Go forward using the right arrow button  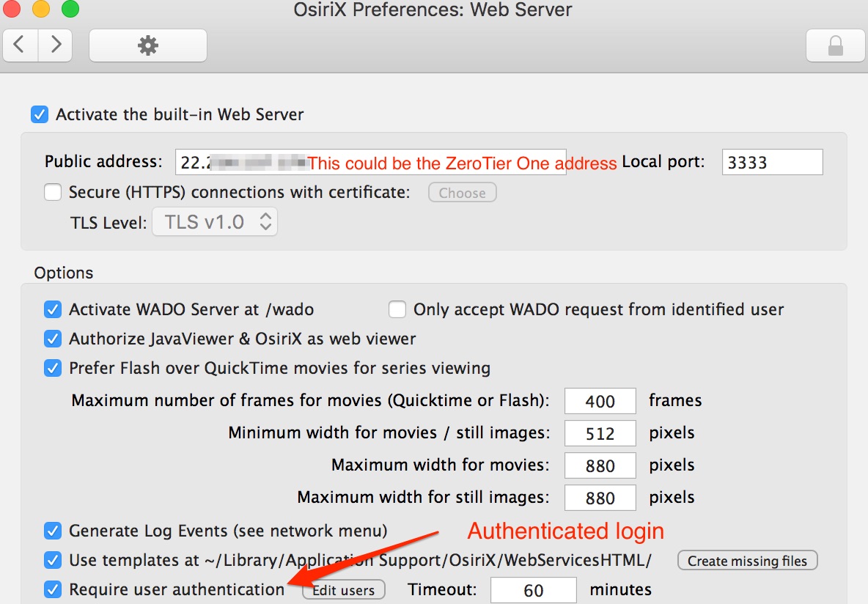(56, 45)
